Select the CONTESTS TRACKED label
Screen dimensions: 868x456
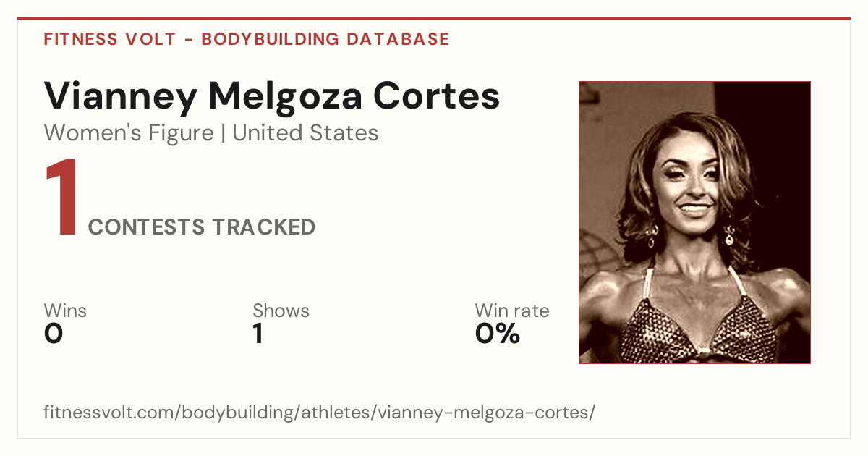pyautogui.click(x=202, y=227)
